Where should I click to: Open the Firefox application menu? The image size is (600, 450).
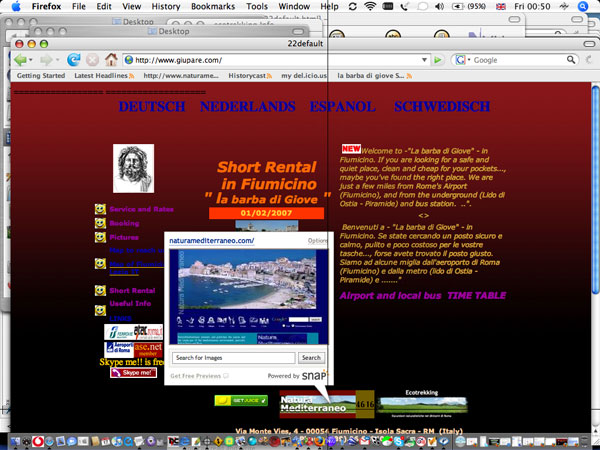click(x=47, y=6)
